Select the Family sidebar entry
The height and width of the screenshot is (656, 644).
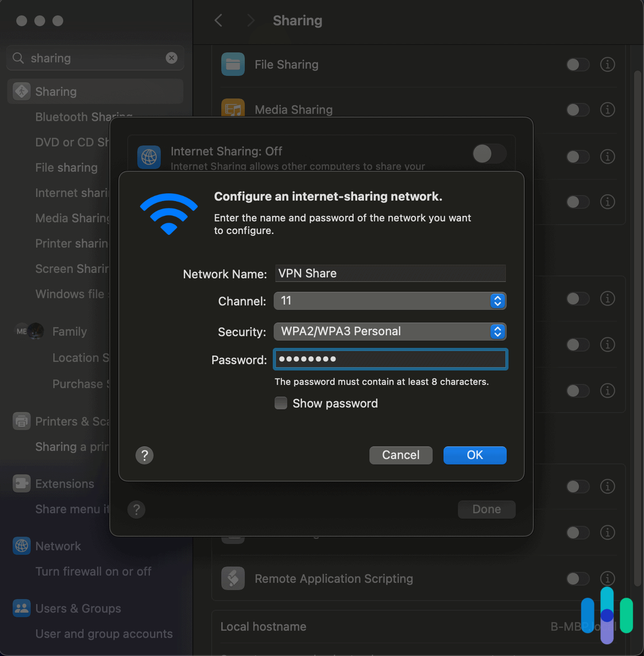(70, 331)
